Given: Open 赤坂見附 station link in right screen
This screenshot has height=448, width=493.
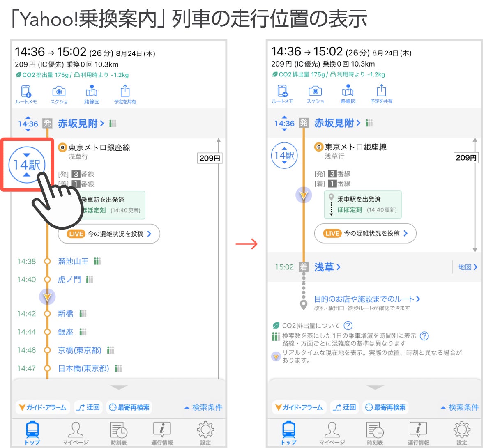Looking at the screenshot, I should tap(337, 123).
